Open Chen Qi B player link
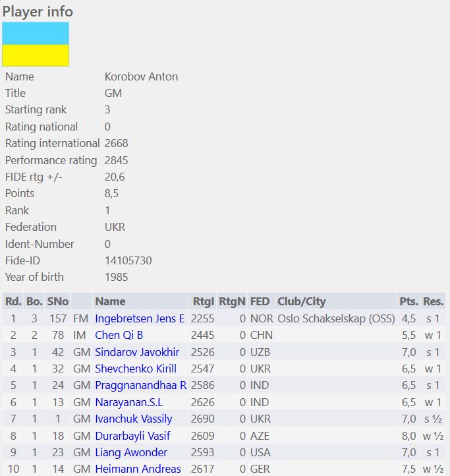The image size is (450, 476). [x=117, y=335]
